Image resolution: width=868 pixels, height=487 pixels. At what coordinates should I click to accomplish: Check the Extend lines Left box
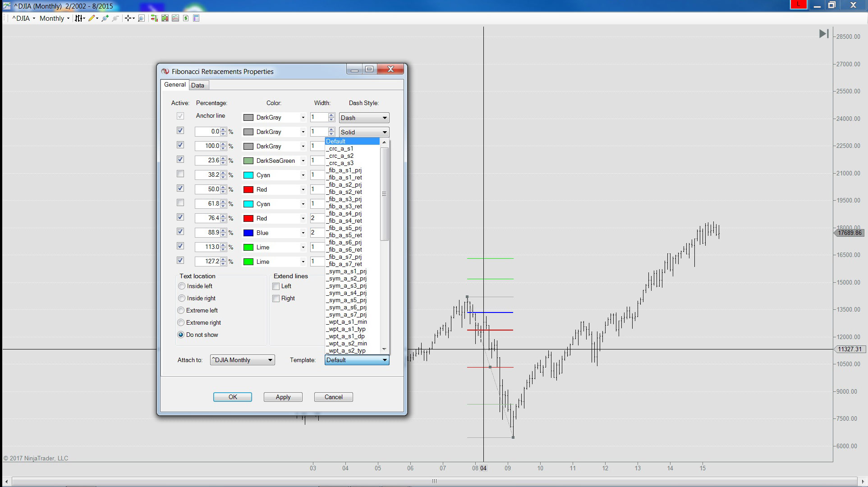coord(276,286)
